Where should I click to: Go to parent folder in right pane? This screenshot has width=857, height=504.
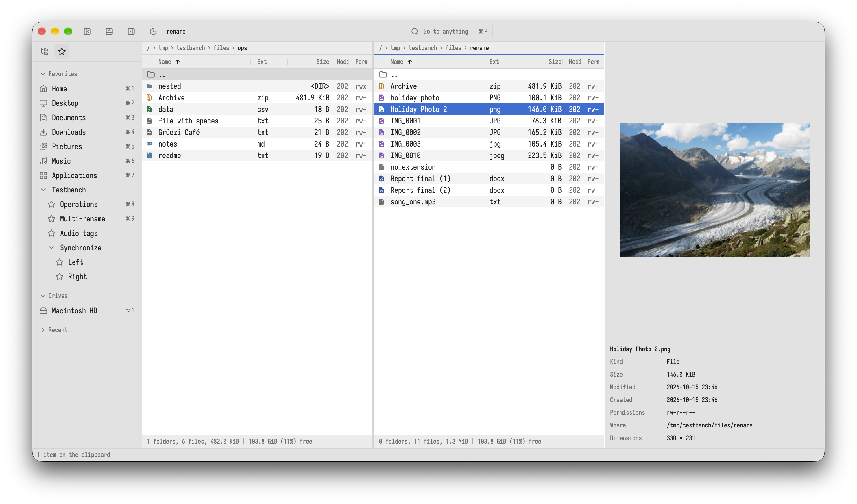point(489,75)
